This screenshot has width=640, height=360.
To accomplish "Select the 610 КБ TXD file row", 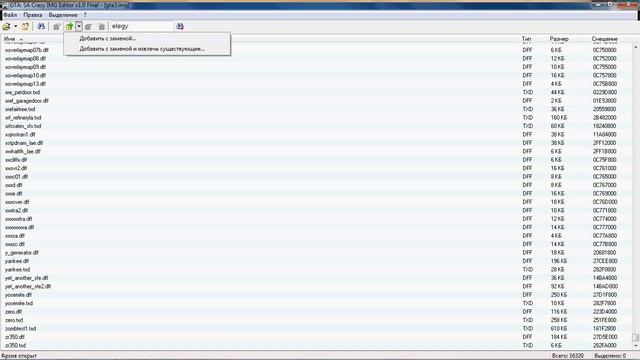I will 317,329.
